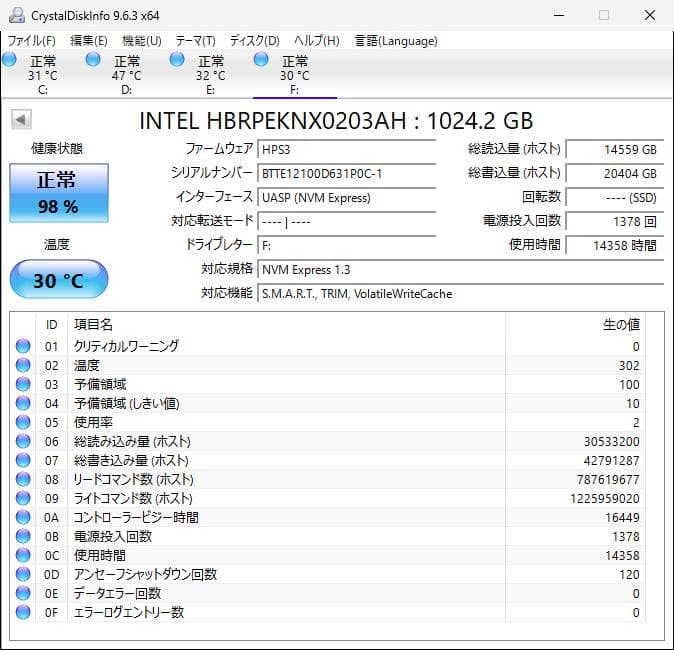674x650 pixels.
Task: Click status orb of attribute 0C 使用時間
Action: [23, 555]
